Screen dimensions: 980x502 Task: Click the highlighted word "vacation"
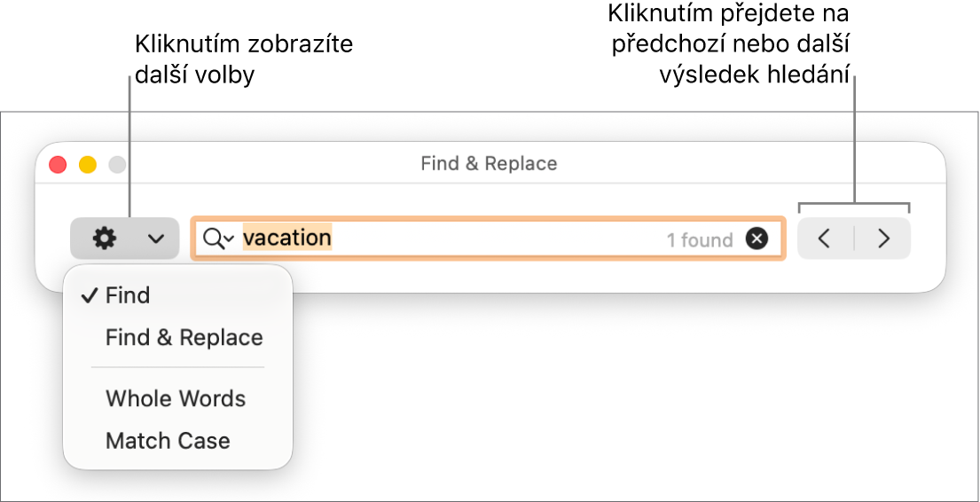coord(287,239)
